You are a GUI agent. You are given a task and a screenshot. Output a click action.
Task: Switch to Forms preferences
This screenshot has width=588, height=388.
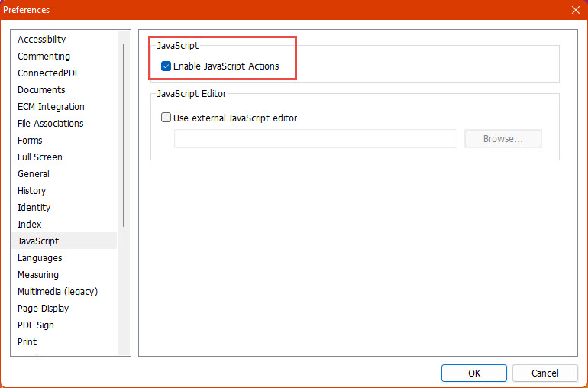click(30, 141)
